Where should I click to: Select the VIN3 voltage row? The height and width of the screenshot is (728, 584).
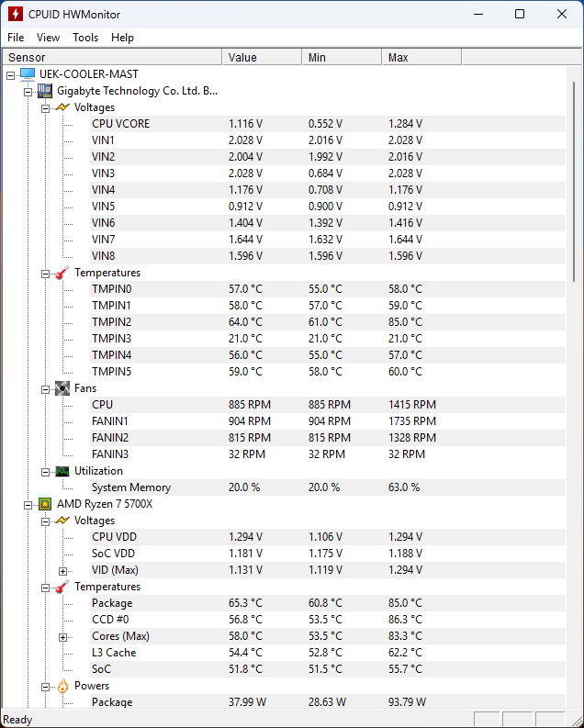328,174
